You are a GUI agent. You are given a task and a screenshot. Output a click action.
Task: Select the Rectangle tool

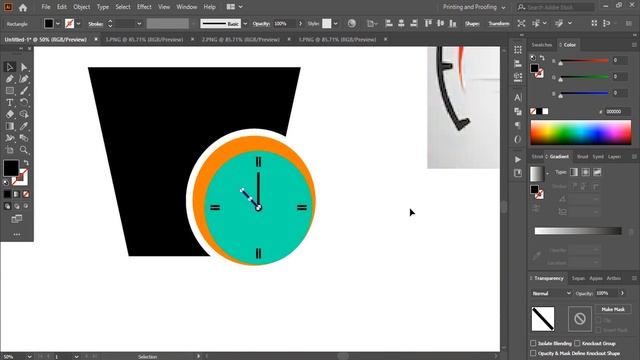pos(10,91)
